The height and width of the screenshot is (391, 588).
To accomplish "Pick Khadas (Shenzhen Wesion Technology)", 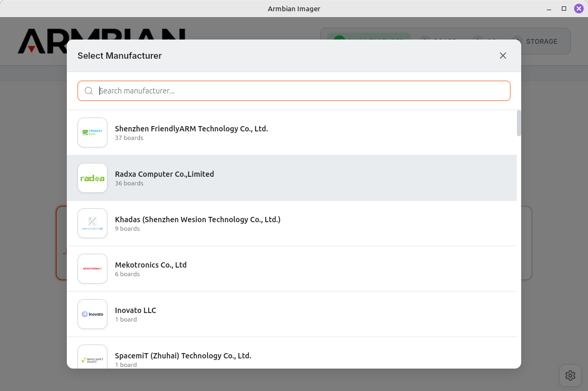I will [198, 220].
